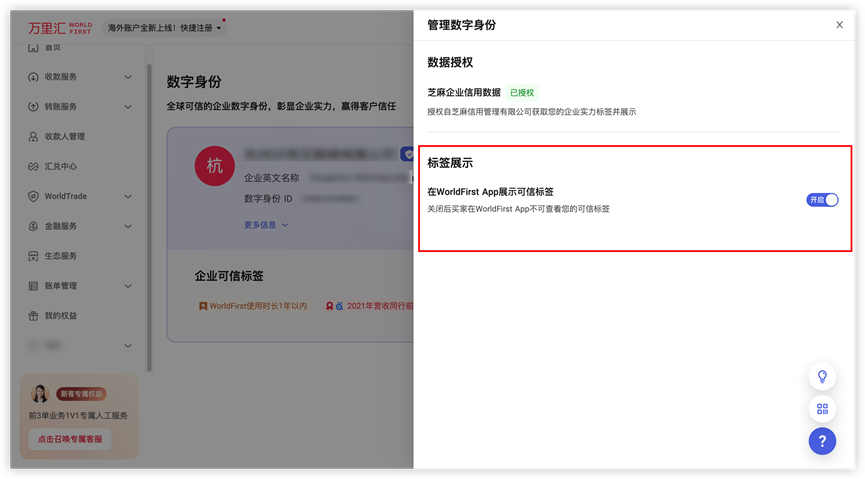Click the 已授权 status badge
This screenshot has width=865, height=479.
(x=522, y=93)
